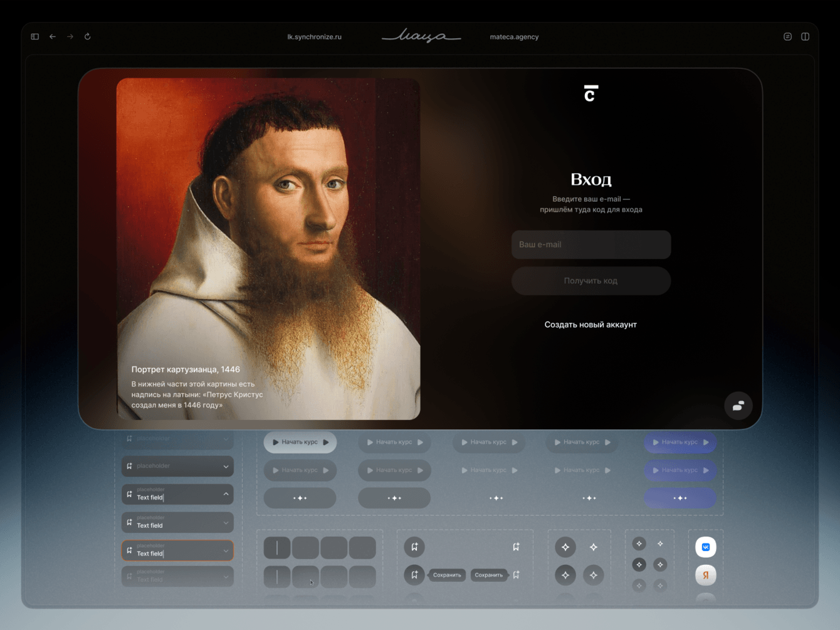Screen dimensions: 840x630
Task: Go forward with the right arrow icon
Action: [x=70, y=36]
